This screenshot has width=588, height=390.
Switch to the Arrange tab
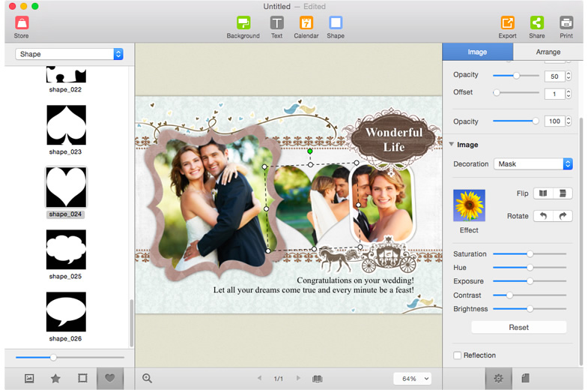548,52
